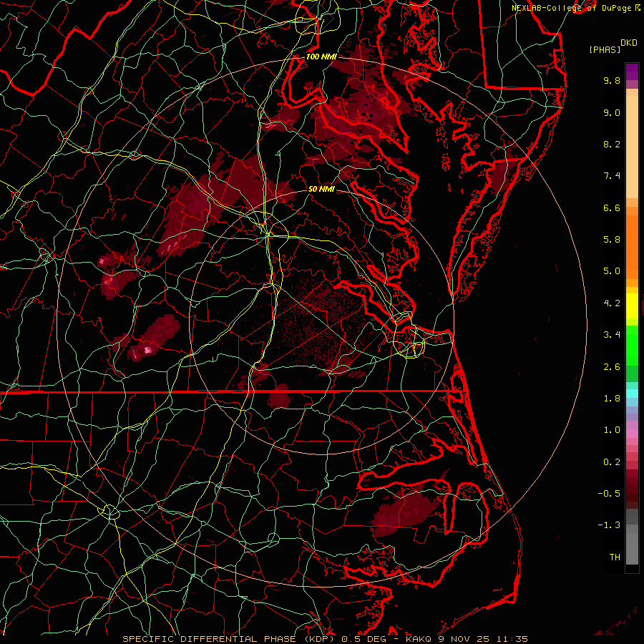Select the 5.0 legend value

pyautogui.click(x=612, y=271)
